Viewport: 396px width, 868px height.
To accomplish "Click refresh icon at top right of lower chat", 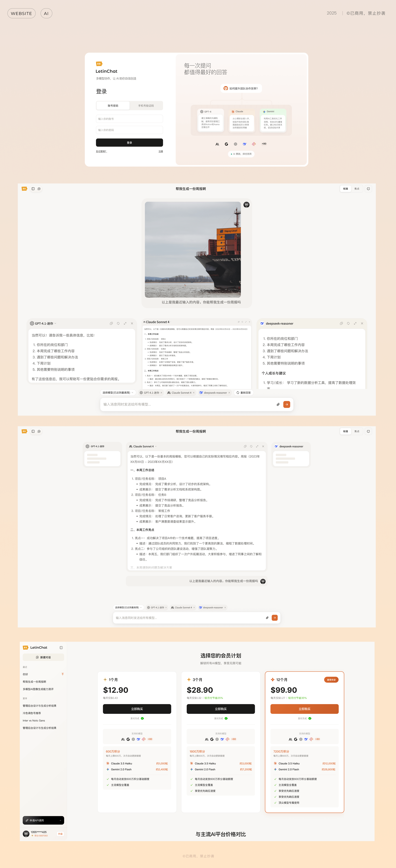I will coord(368,431).
